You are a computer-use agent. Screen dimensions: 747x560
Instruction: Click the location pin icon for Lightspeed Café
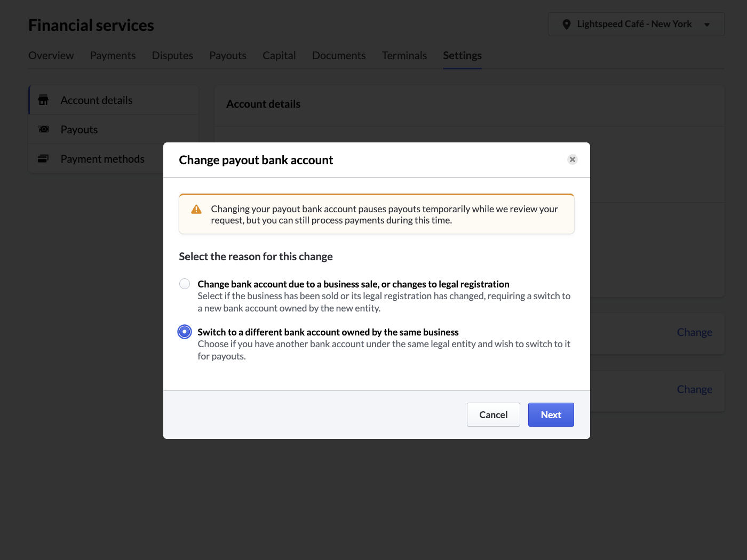click(567, 24)
